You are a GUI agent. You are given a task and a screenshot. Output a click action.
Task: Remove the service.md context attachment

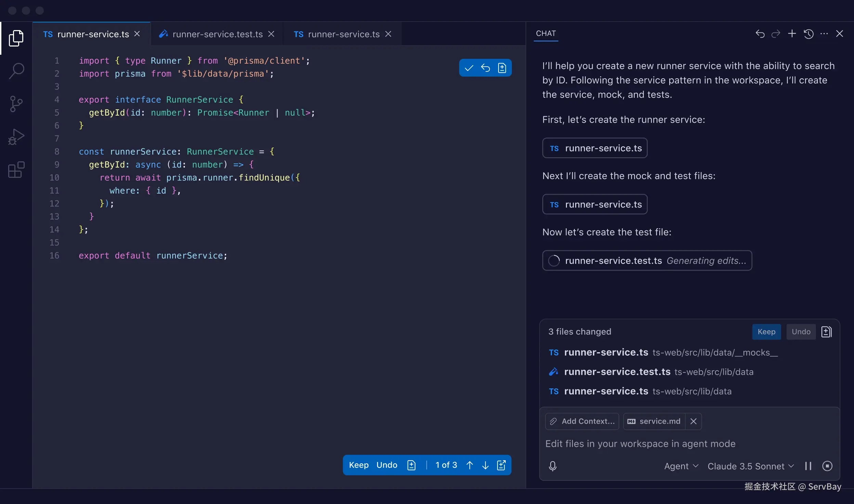click(x=694, y=421)
